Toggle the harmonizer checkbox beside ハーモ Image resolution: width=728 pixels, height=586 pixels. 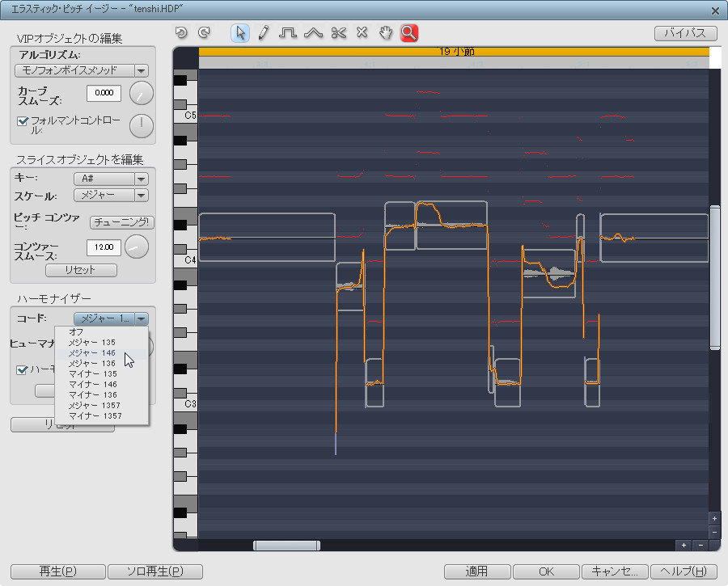tap(22, 370)
